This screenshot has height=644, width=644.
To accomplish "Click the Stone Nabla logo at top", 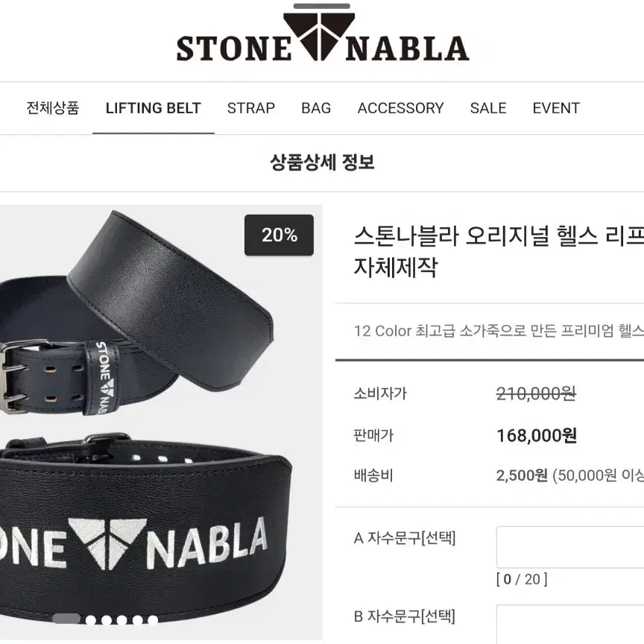I will 323,37.
